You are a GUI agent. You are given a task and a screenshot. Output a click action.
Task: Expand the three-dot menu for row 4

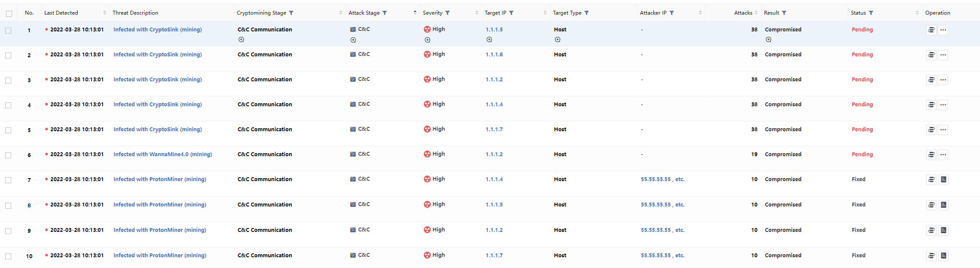943,105
